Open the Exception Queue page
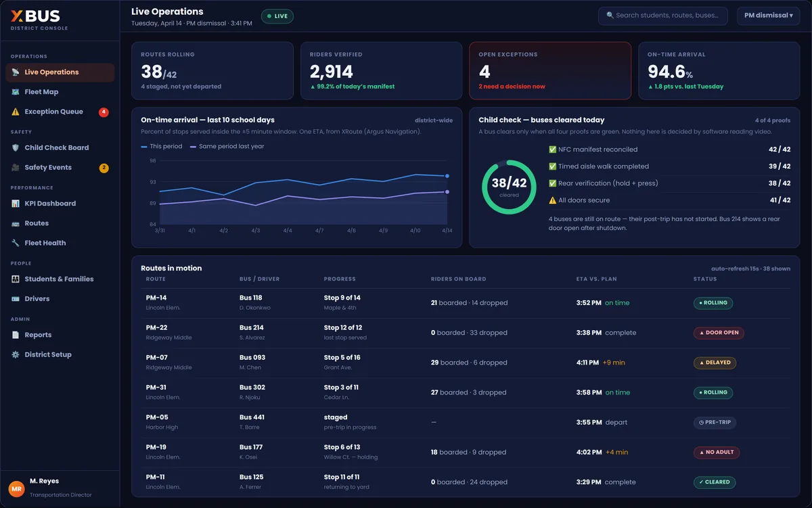Image resolution: width=812 pixels, height=508 pixels. click(x=60, y=112)
